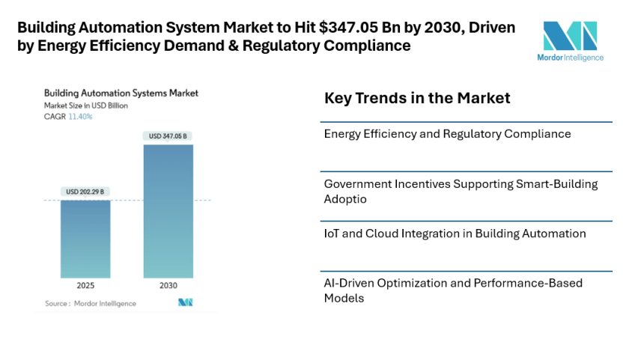Click the 2025 axis label
The height and width of the screenshot is (342, 644).
pos(85,285)
